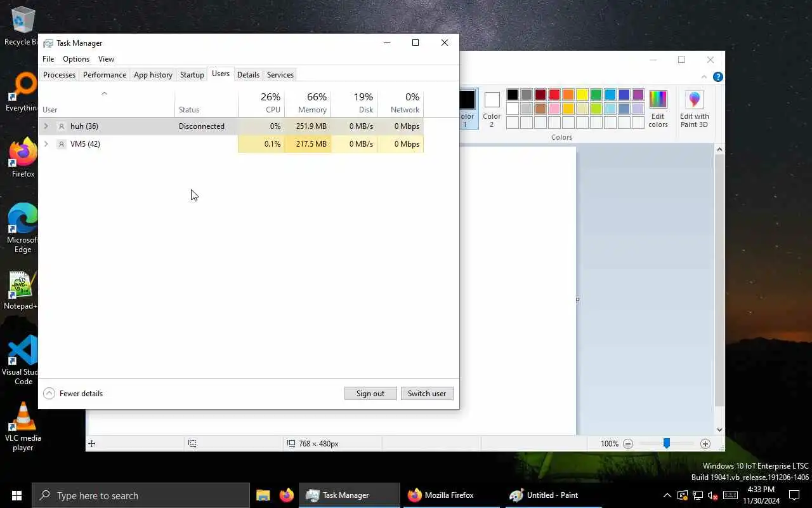Open Edit colors in Paint
The image size is (812, 508).
tap(658, 109)
